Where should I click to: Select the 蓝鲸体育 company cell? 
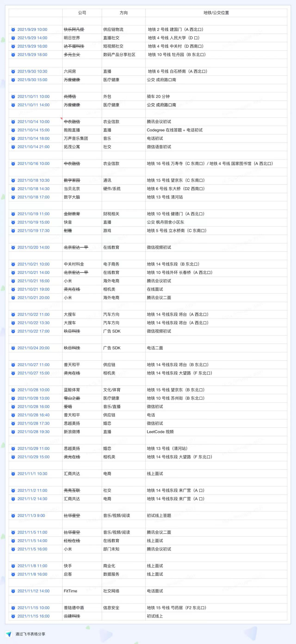82,390
